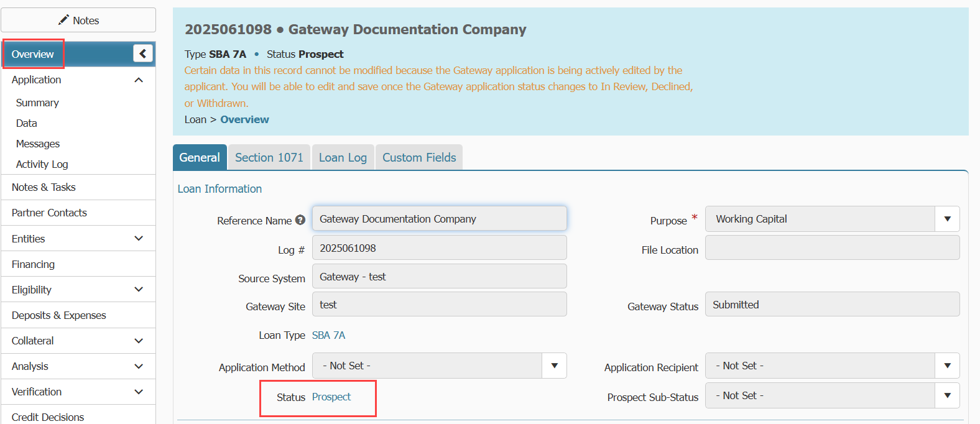Click the record title 2025061098 Gateway Documentation Company
The height and width of the screenshot is (424, 980).
(x=355, y=29)
